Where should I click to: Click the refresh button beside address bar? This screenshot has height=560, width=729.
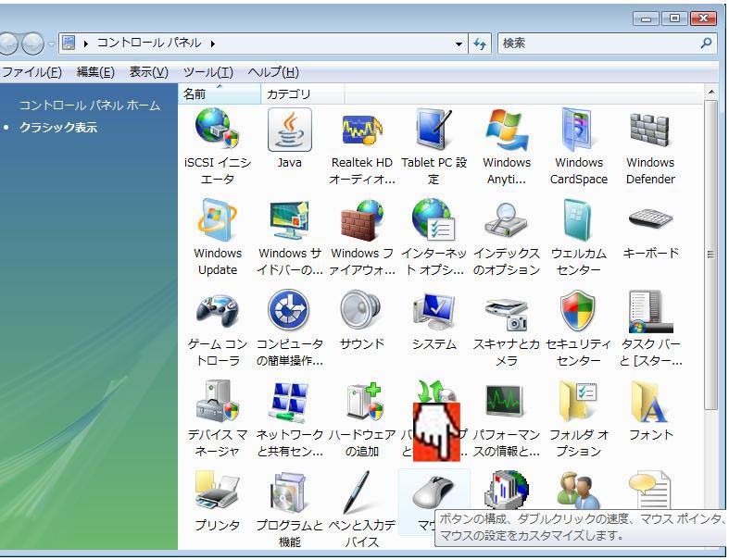(x=481, y=44)
